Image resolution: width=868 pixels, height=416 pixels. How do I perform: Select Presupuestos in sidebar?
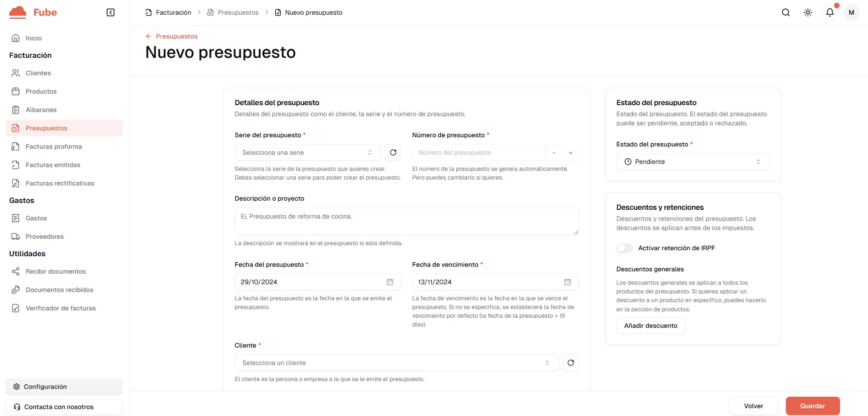tap(64, 128)
